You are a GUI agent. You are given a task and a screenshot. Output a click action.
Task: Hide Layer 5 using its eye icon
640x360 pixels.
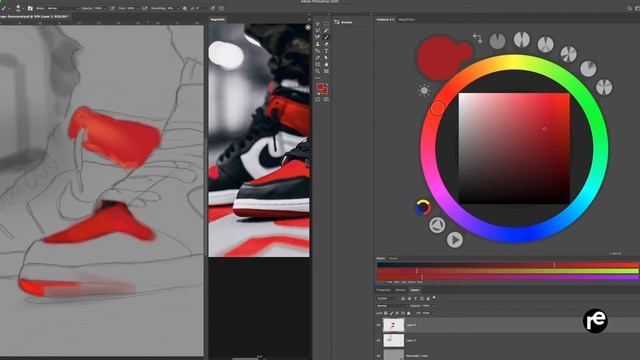click(378, 325)
